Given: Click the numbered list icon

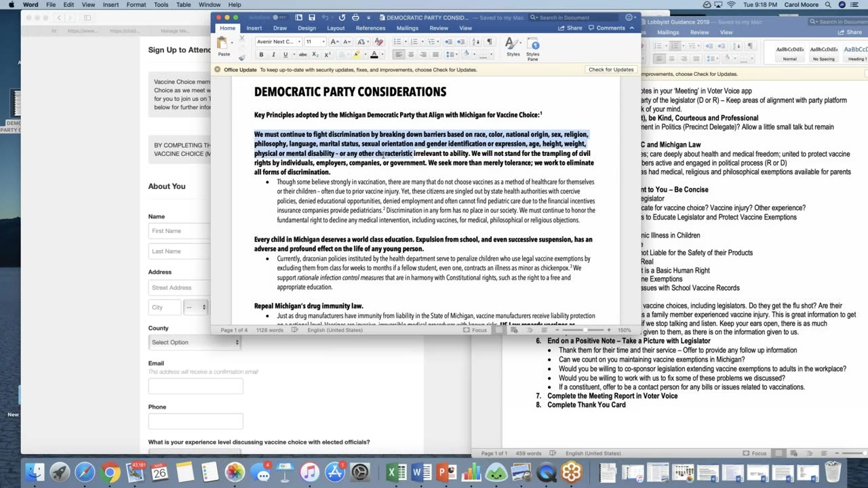Looking at the screenshot, I should coord(414,41).
